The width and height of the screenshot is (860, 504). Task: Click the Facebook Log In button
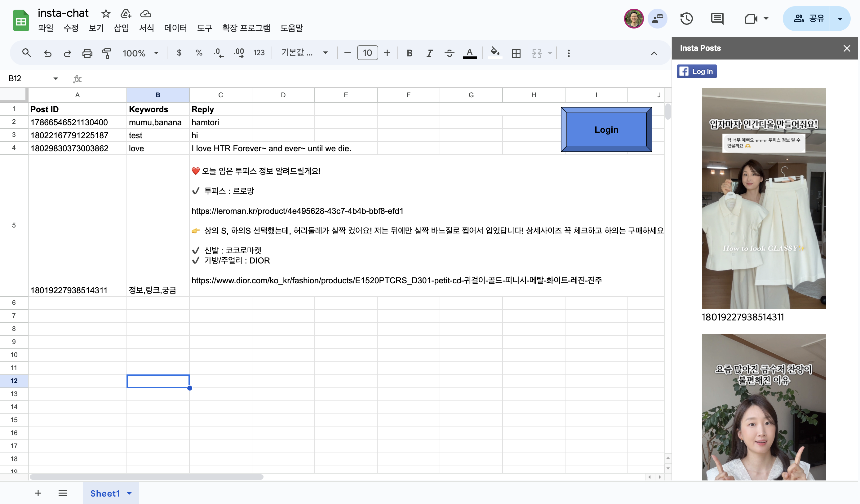coord(697,71)
